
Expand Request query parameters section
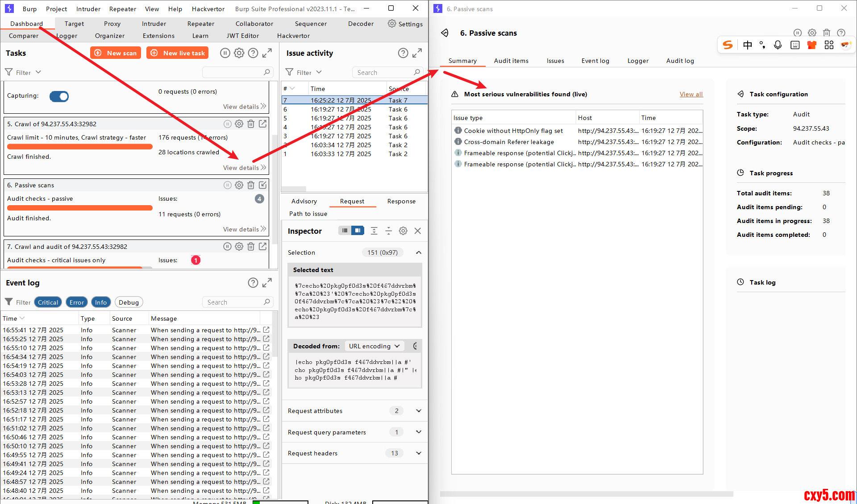coord(418,432)
